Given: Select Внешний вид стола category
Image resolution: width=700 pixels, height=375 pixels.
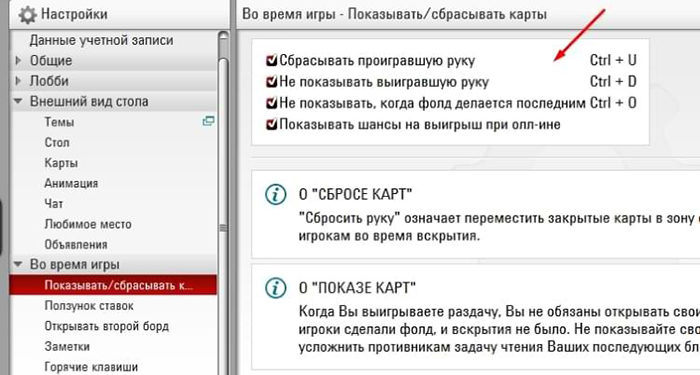Looking at the screenshot, I should [89, 101].
